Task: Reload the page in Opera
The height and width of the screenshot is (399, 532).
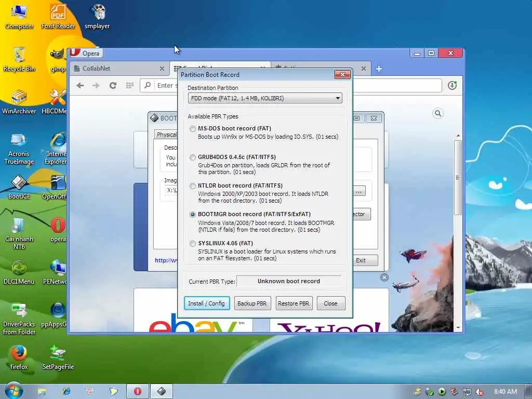Action: pyautogui.click(x=113, y=86)
